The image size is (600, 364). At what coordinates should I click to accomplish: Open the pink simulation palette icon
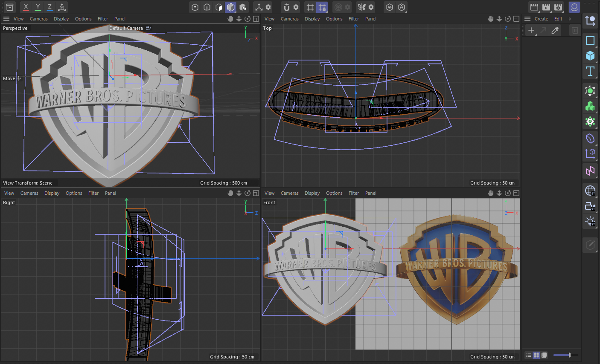tap(590, 171)
